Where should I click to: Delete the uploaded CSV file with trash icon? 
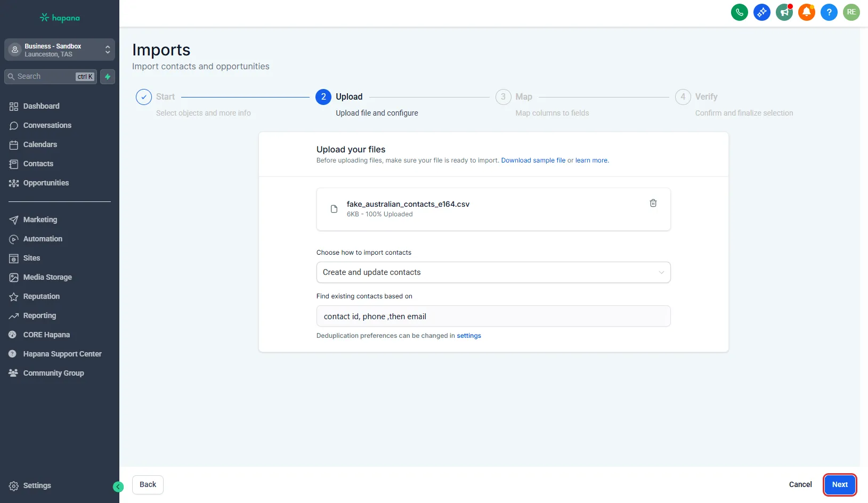(x=653, y=203)
